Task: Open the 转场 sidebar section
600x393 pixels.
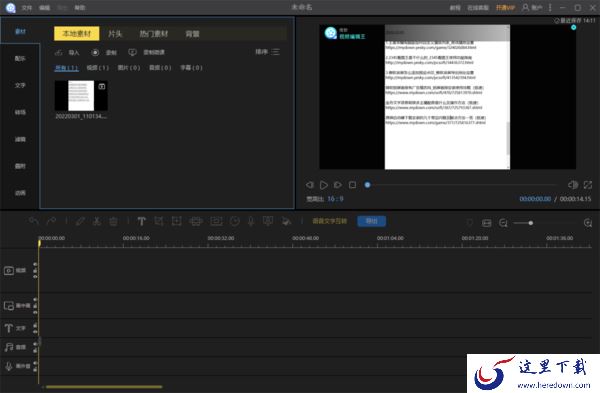Action: click(x=20, y=112)
